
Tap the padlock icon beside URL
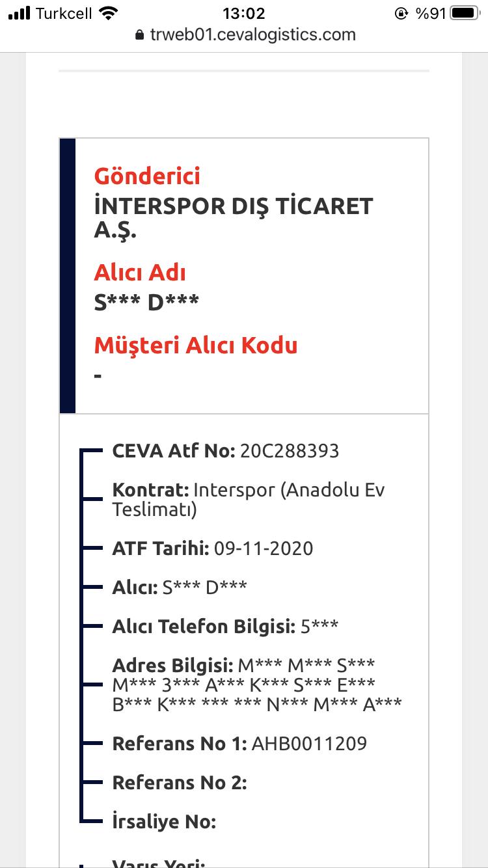(x=139, y=35)
